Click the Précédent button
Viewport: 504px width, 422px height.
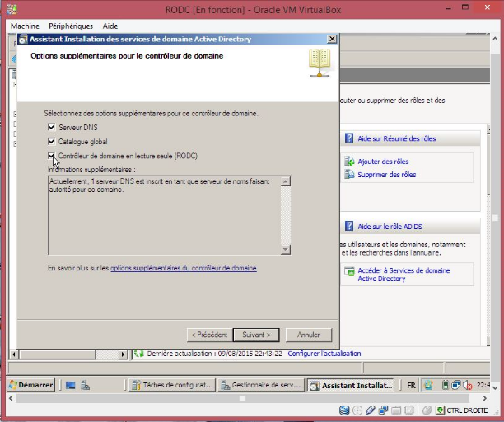coord(209,335)
